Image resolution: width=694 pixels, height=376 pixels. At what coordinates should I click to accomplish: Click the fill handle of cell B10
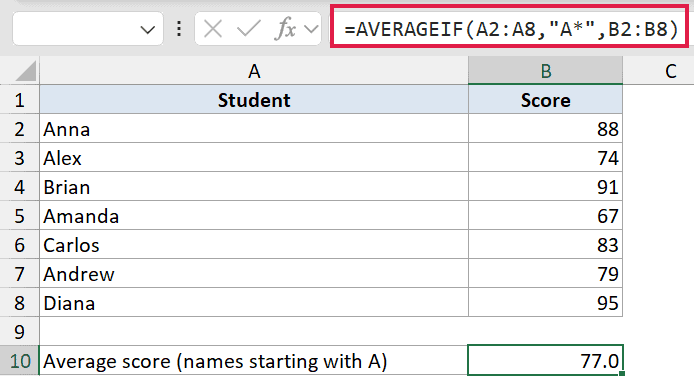click(x=622, y=374)
